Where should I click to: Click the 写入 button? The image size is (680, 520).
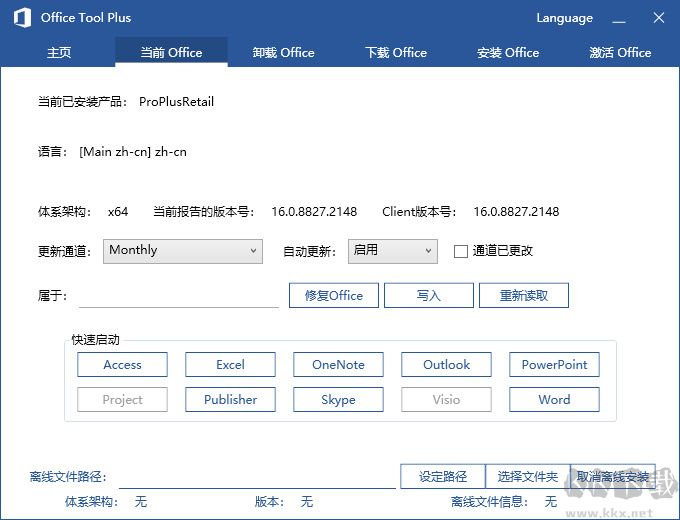pyautogui.click(x=429, y=295)
